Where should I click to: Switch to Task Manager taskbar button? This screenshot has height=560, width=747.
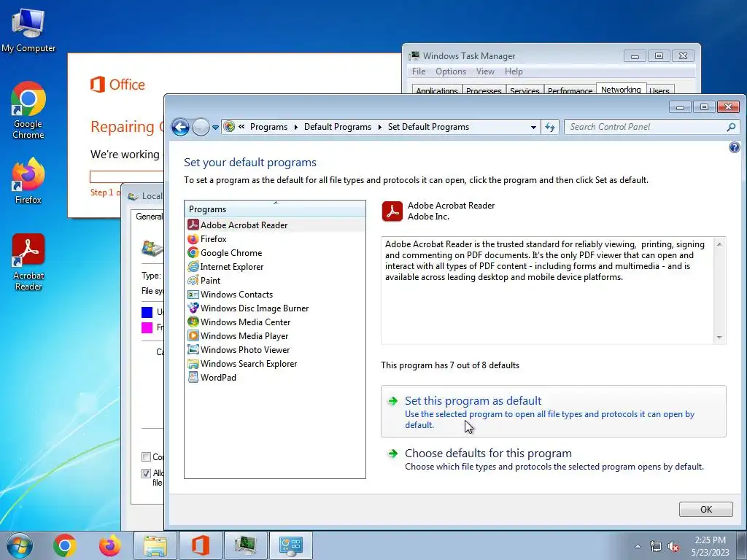click(x=246, y=545)
